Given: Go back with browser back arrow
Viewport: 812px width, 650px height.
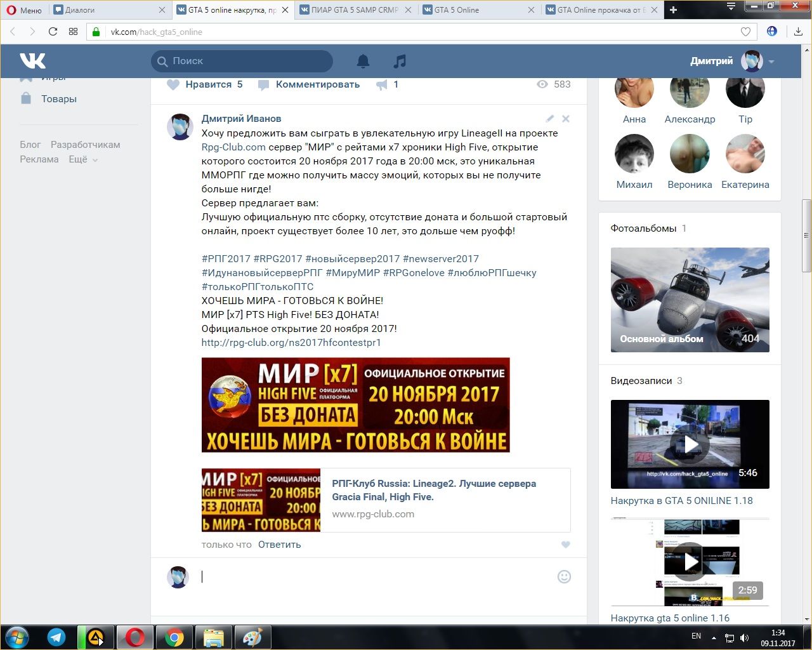Looking at the screenshot, I should (13, 31).
